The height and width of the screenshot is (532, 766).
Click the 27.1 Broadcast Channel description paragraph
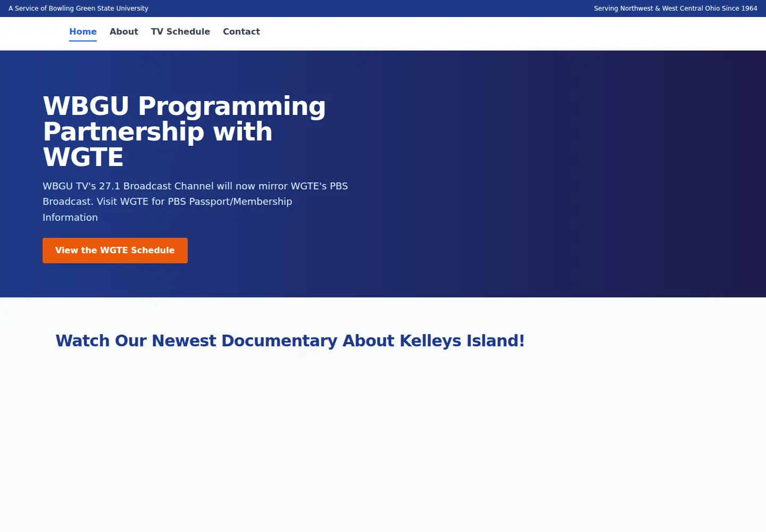coord(195,202)
